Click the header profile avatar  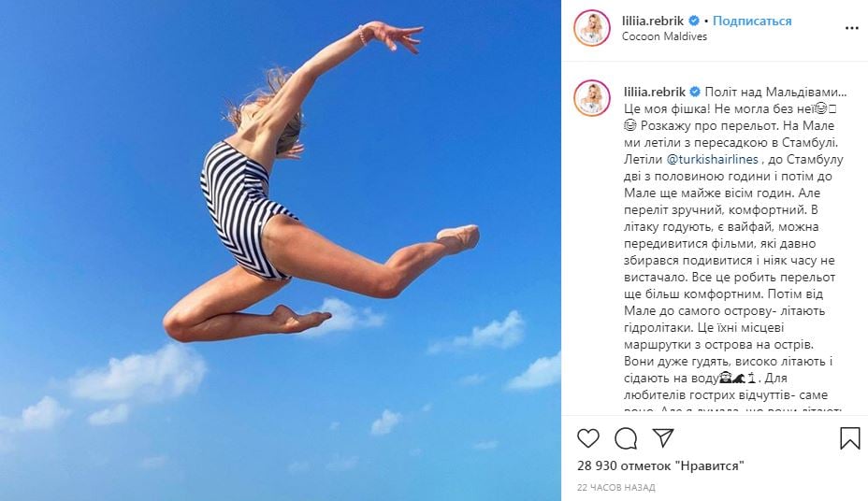click(592, 28)
